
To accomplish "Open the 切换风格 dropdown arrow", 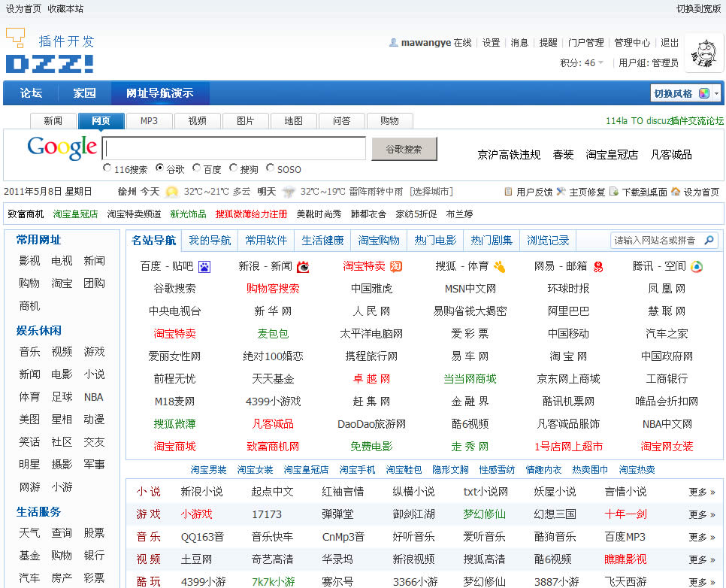I will (717, 93).
